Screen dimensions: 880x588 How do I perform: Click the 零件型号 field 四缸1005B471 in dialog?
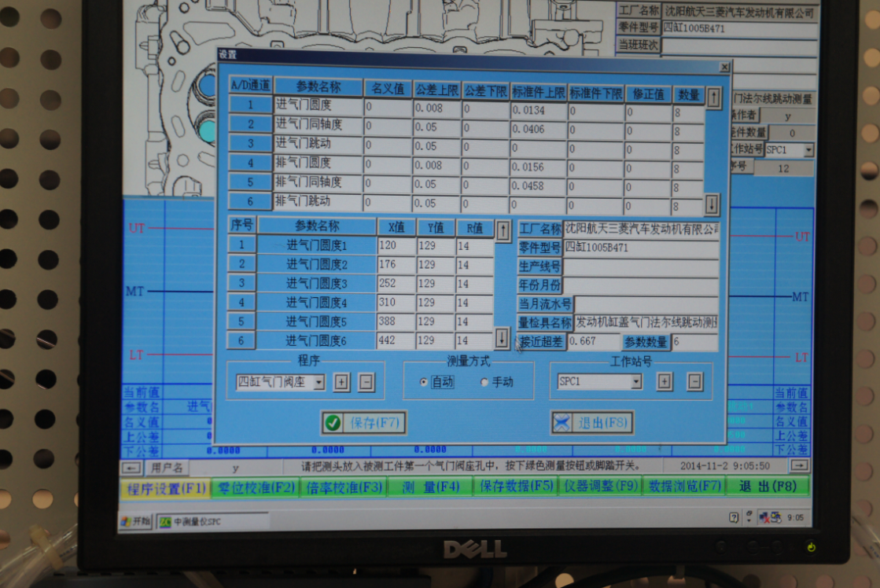(640, 248)
